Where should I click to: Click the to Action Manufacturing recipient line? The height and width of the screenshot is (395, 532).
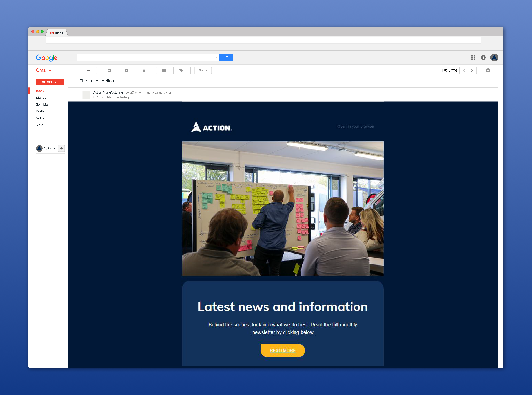point(111,97)
